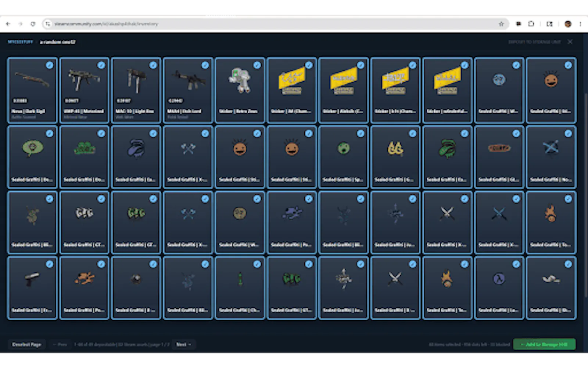Viewport: 588px width, 368px height.
Task: Close the deposit panel with the X
Action: click(570, 42)
